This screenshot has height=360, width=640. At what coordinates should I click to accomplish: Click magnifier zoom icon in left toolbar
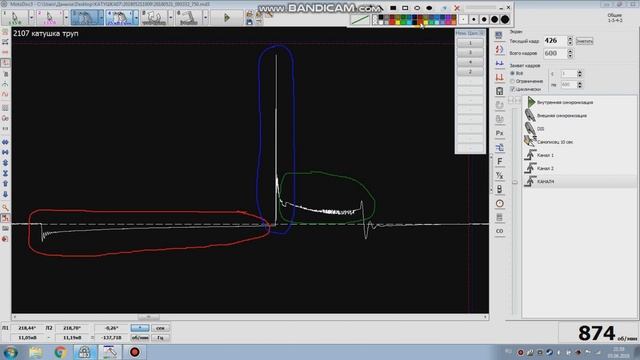pos(5,208)
